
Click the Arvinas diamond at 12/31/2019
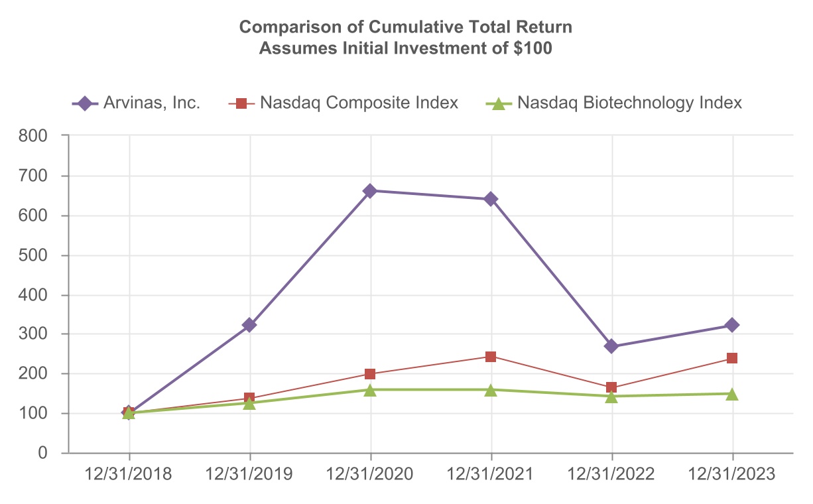[x=250, y=325]
